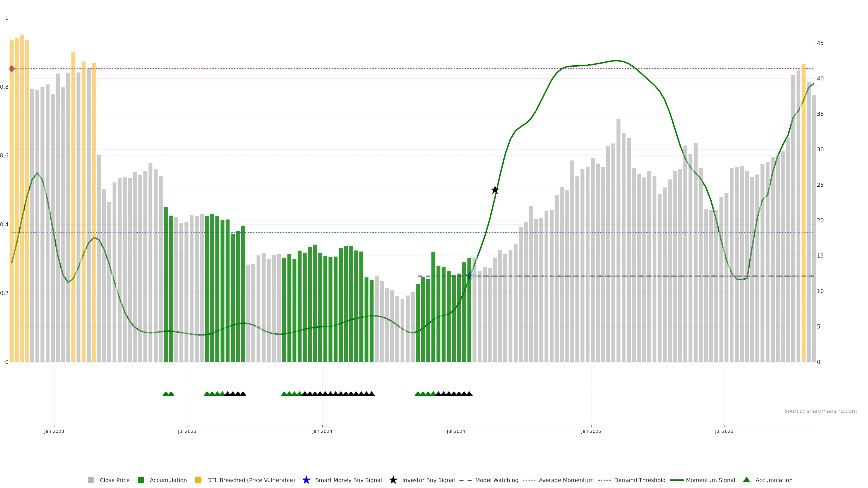Click the red diamond on Demand Threshold line

[x=12, y=69]
